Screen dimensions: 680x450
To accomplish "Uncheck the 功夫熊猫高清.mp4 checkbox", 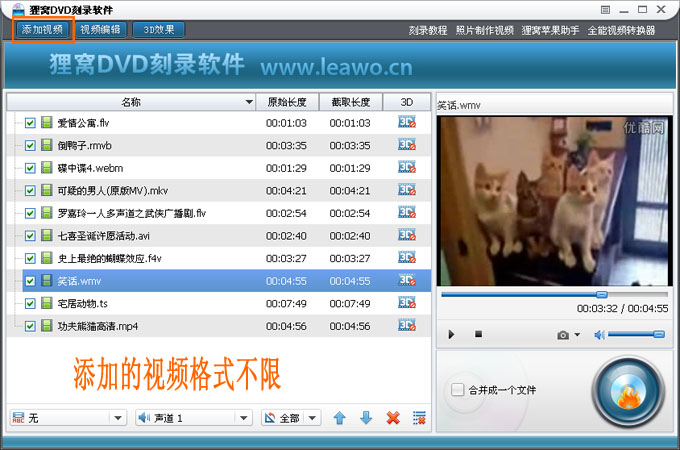I will [30, 326].
